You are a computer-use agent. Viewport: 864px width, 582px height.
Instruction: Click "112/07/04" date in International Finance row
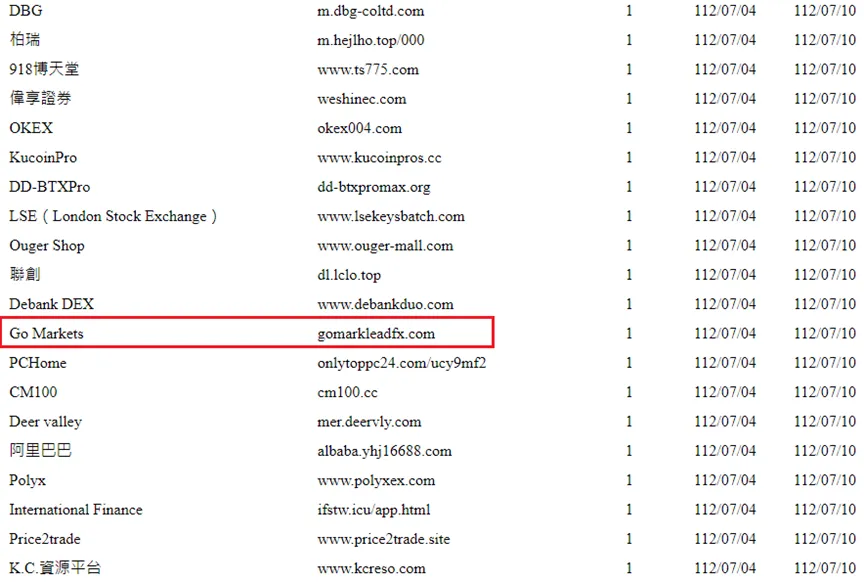[x=725, y=509]
